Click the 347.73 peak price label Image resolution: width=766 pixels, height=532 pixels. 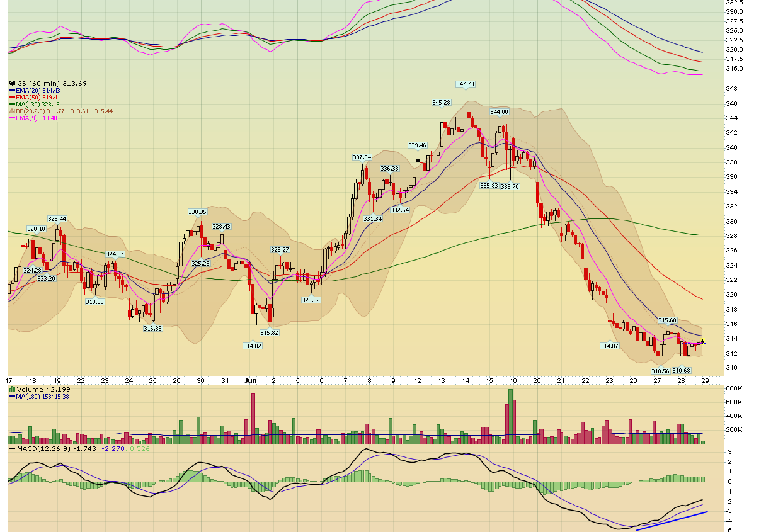(x=465, y=84)
